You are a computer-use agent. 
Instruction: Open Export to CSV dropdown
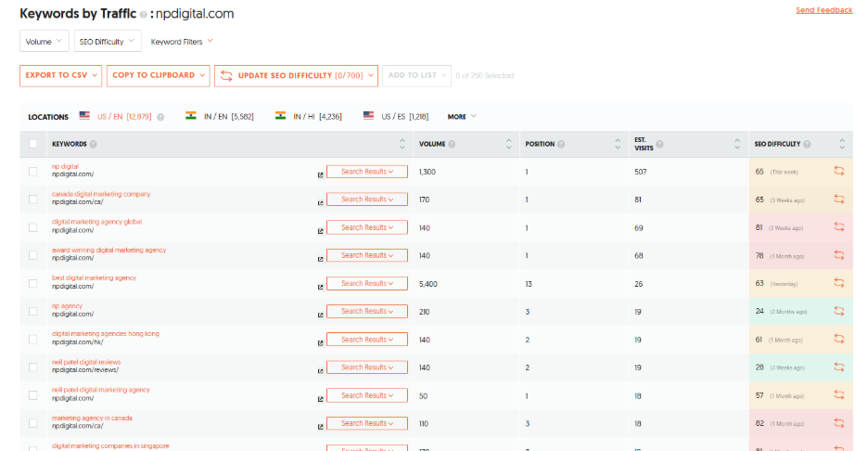61,76
